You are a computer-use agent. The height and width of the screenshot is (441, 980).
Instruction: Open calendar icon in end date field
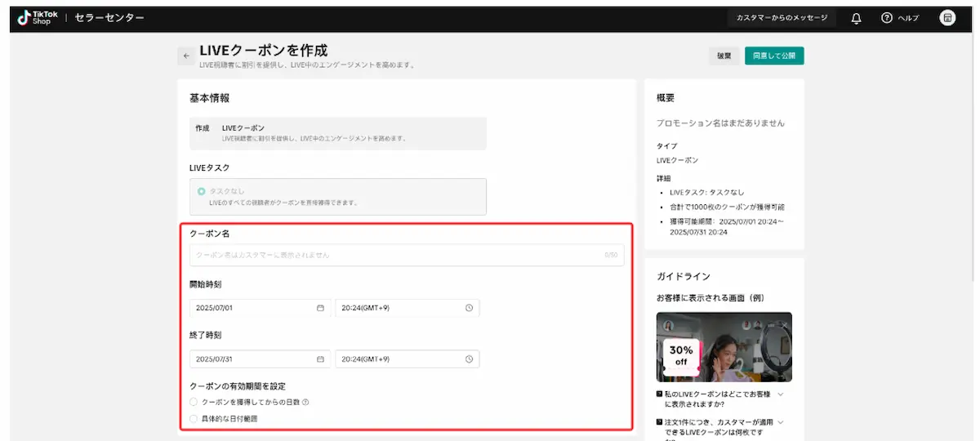(320, 359)
